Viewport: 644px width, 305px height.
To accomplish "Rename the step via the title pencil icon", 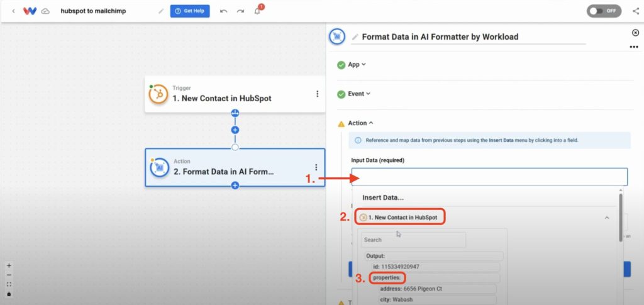I will coord(355,37).
